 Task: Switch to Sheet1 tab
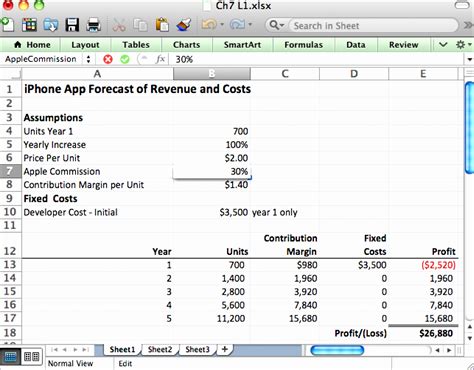(122, 349)
